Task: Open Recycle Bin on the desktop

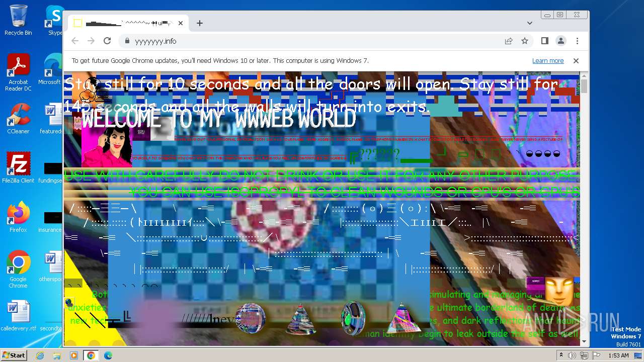Action: tap(18, 20)
